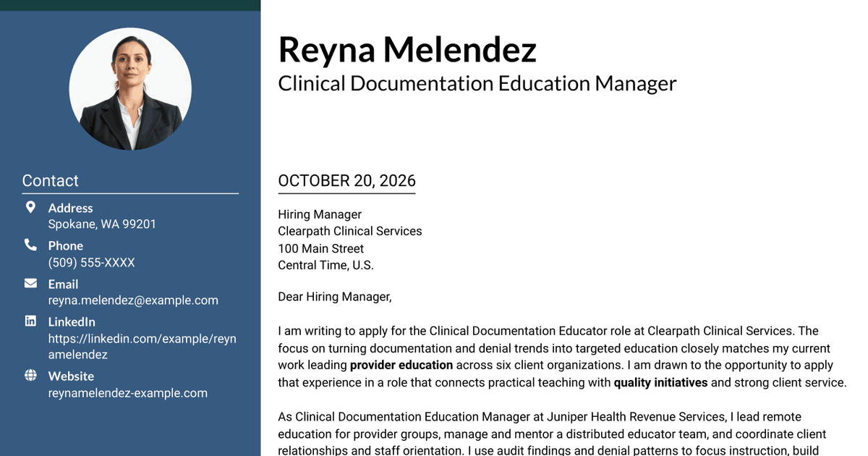The image size is (868, 456).
Task: Click the Dear Hiring Manager salutation
Action: coord(335,296)
